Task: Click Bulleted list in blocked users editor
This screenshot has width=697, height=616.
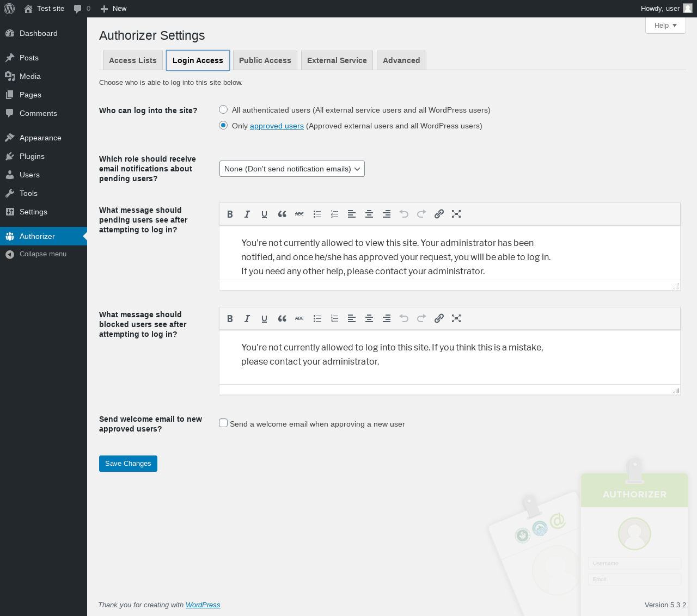Action: (x=317, y=318)
